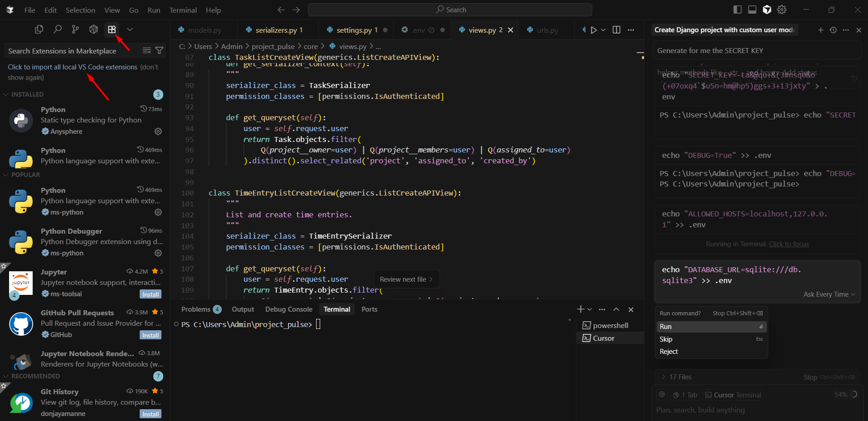
Task: Open the Ports panel tab
Action: click(369, 309)
